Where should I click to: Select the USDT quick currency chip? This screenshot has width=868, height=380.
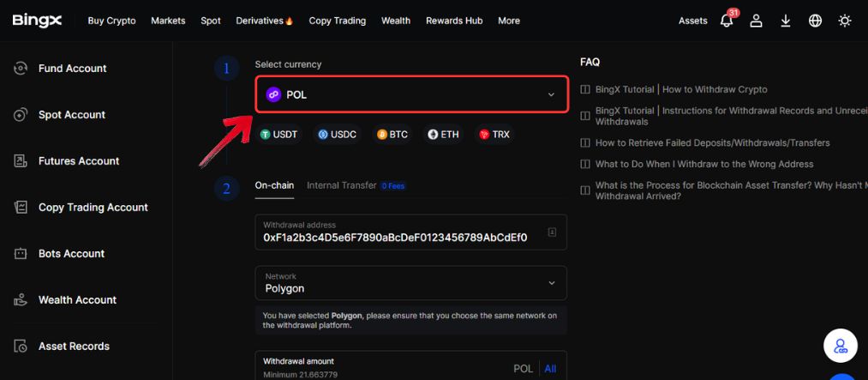(279, 135)
